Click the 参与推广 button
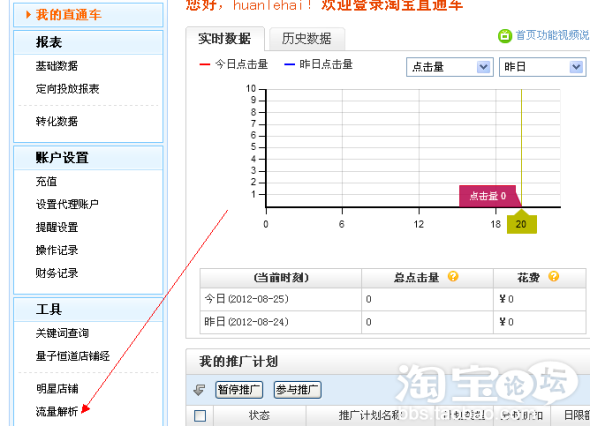The width and height of the screenshot is (590, 426). pos(297,390)
